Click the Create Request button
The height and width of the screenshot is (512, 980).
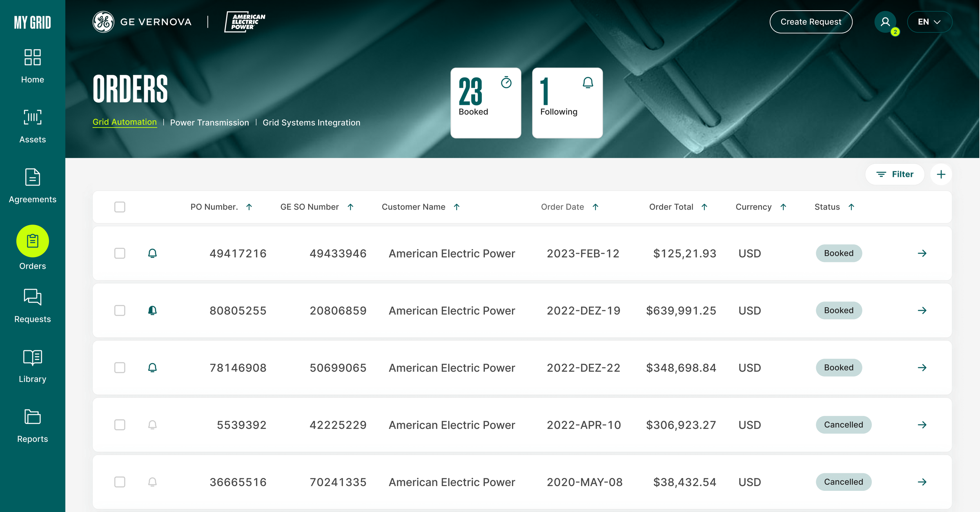tap(811, 22)
